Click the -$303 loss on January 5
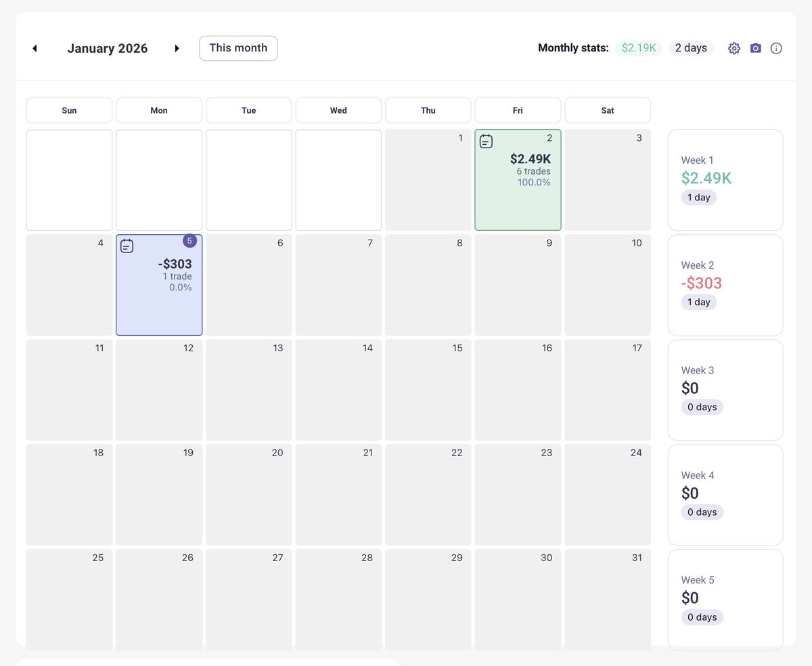This screenshot has width=812, height=666. (x=175, y=264)
